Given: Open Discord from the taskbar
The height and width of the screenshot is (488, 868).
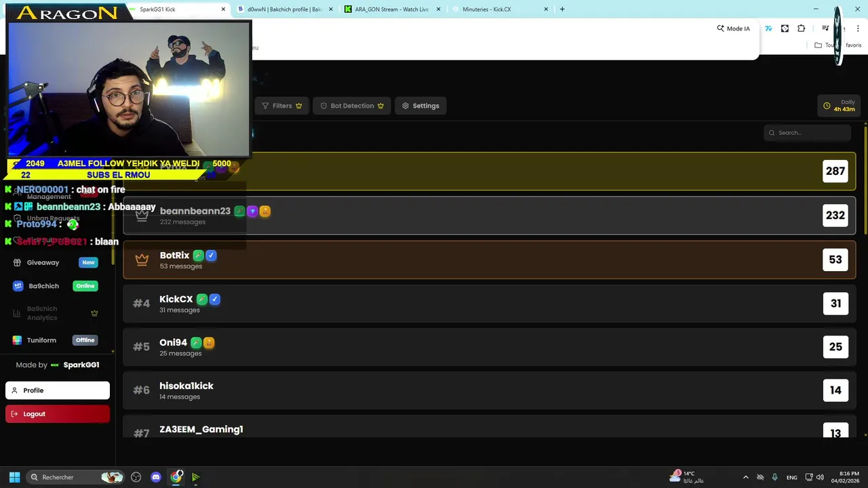Looking at the screenshot, I should pyautogui.click(x=156, y=477).
